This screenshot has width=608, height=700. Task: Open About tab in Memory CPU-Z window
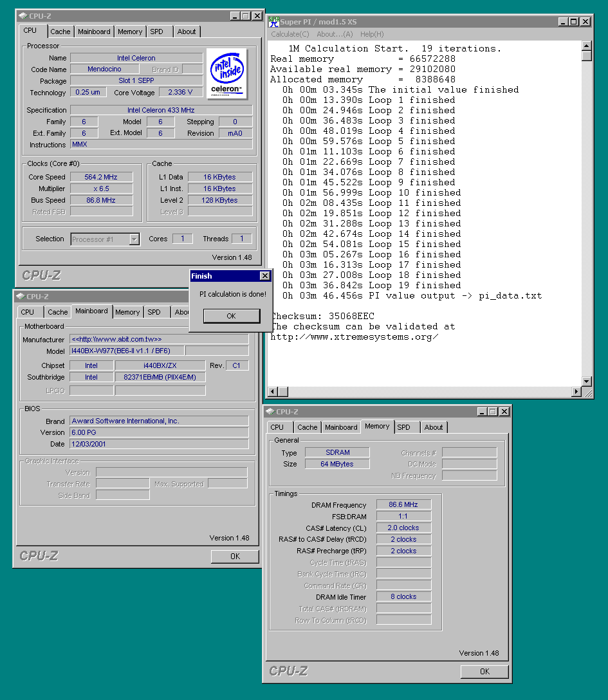(x=434, y=427)
